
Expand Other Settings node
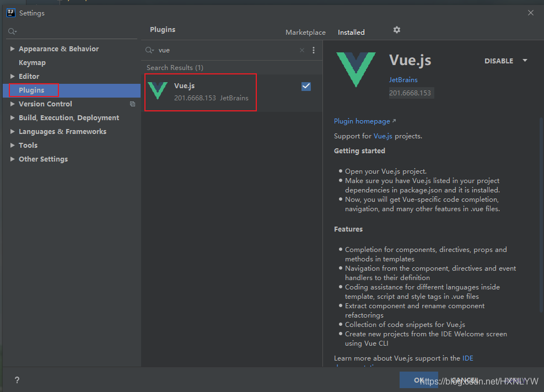(13, 159)
